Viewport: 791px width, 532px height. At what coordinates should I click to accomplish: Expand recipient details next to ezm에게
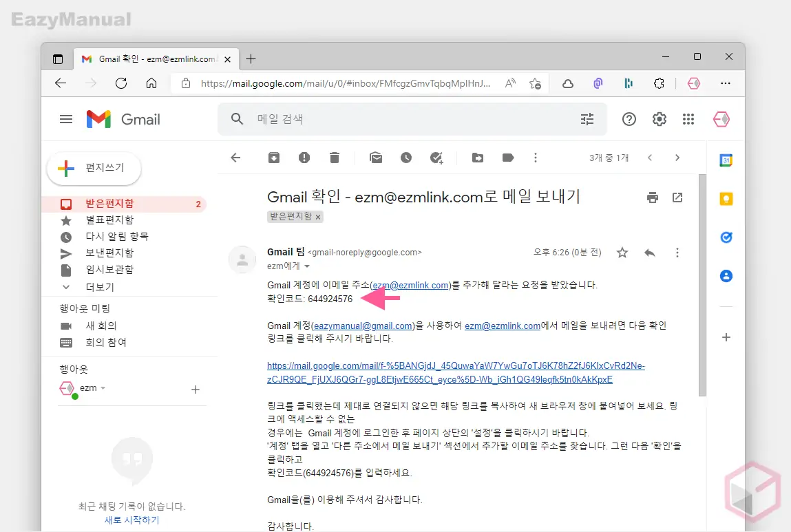(307, 266)
